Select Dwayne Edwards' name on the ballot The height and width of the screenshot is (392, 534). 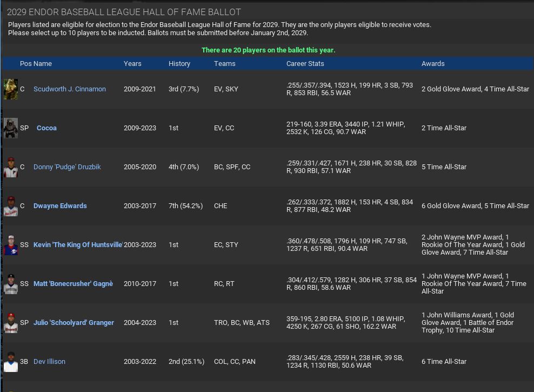coord(60,206)
